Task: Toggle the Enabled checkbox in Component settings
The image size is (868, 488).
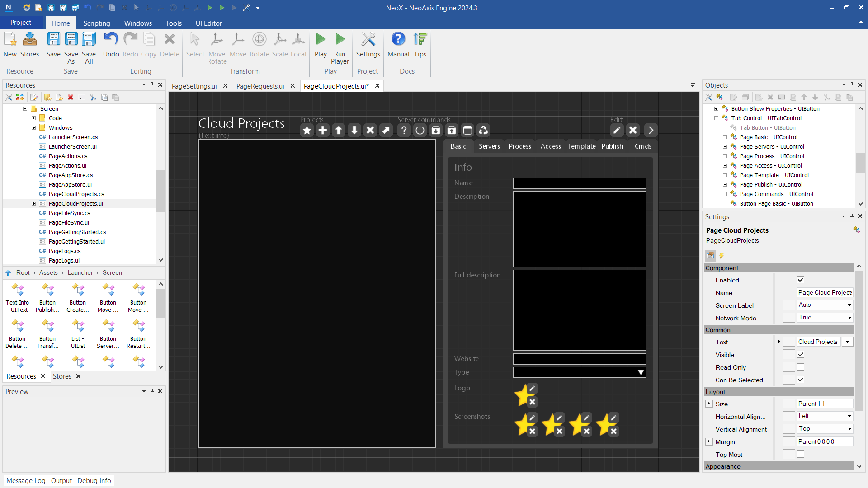Action: pos(801,280)
